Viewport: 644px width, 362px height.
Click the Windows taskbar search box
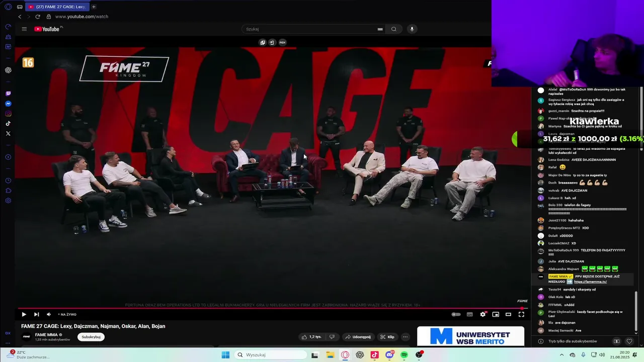[x=271, y=355]
